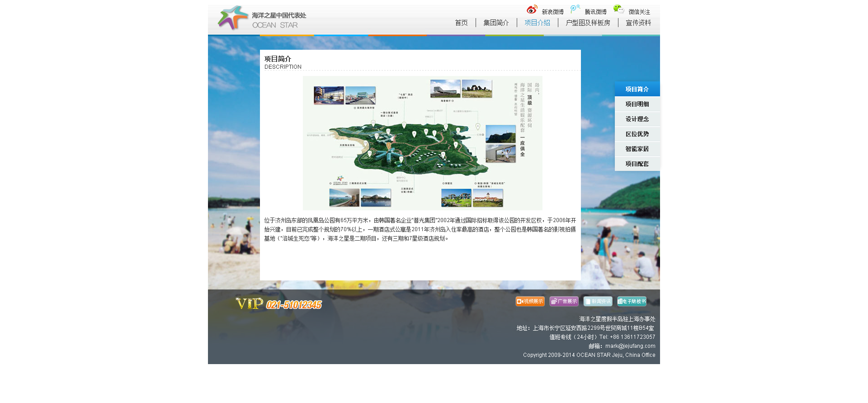Click the mark@jejufang.com email address
Image resolution: width=868 pixels, height=403 pixels.
pos(630,346)
